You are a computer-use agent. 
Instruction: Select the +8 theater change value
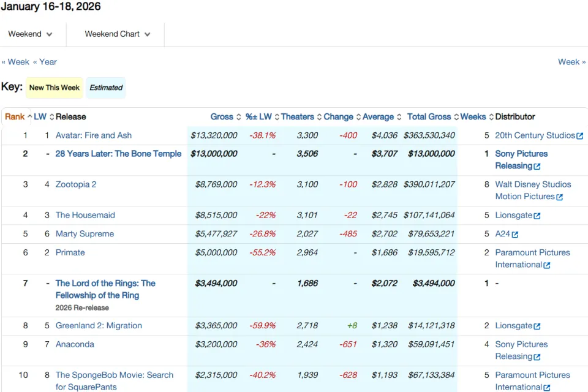point(352,326)
